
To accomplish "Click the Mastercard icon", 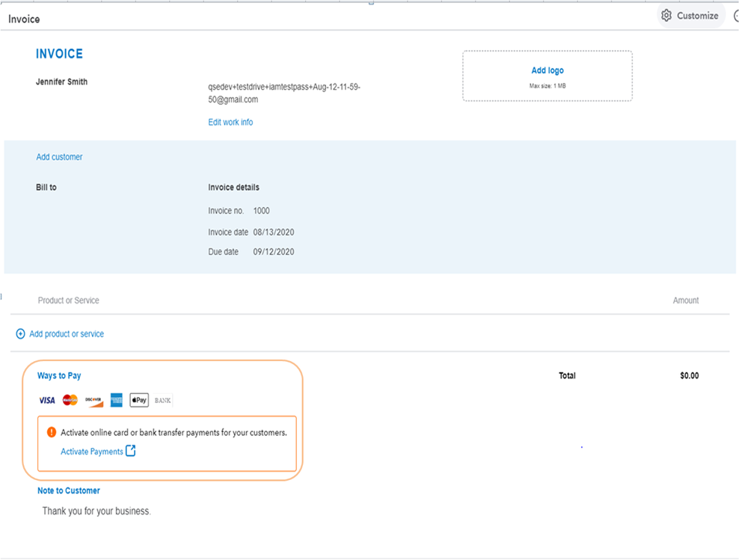I will (x=70, y=400).
